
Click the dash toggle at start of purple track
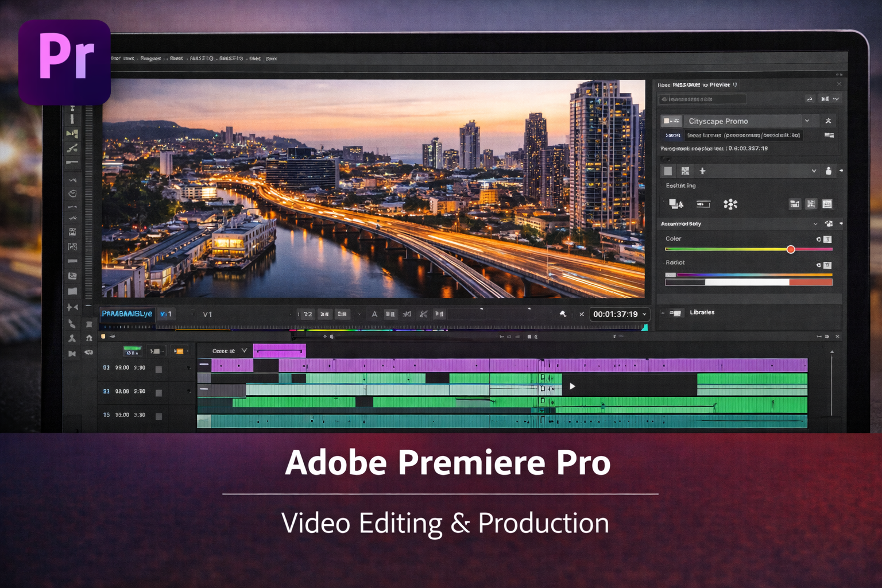[x=204, y=365]
